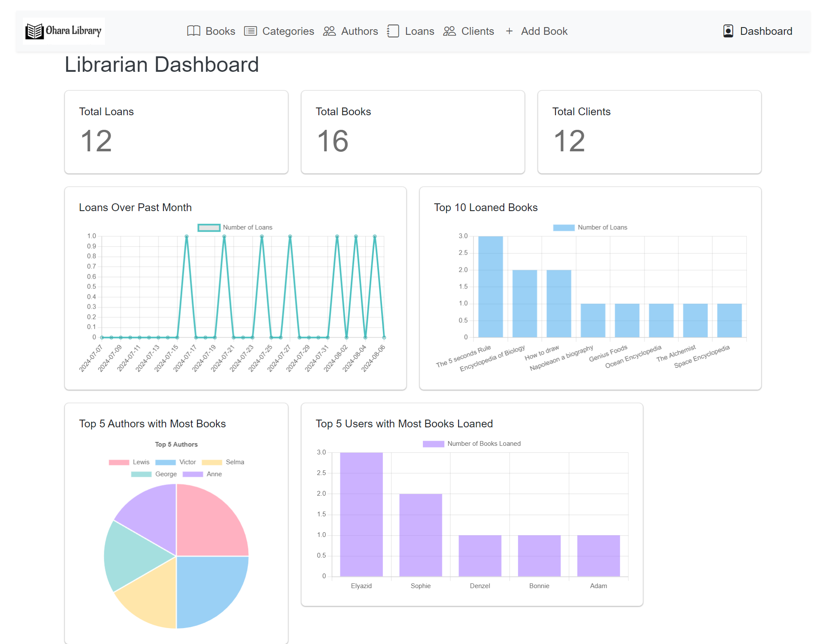Click the Authors navigation icon
Viewport: 826px width, 644px height.
click(330, 31)
